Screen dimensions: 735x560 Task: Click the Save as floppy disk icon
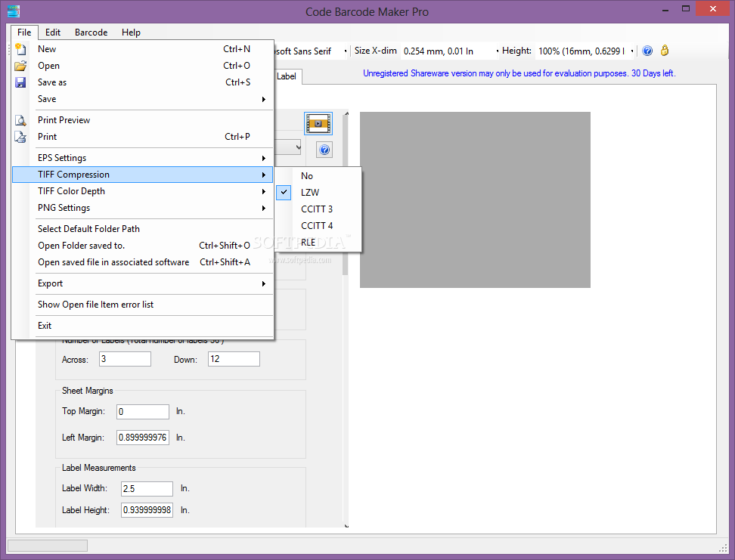(20, 82)
